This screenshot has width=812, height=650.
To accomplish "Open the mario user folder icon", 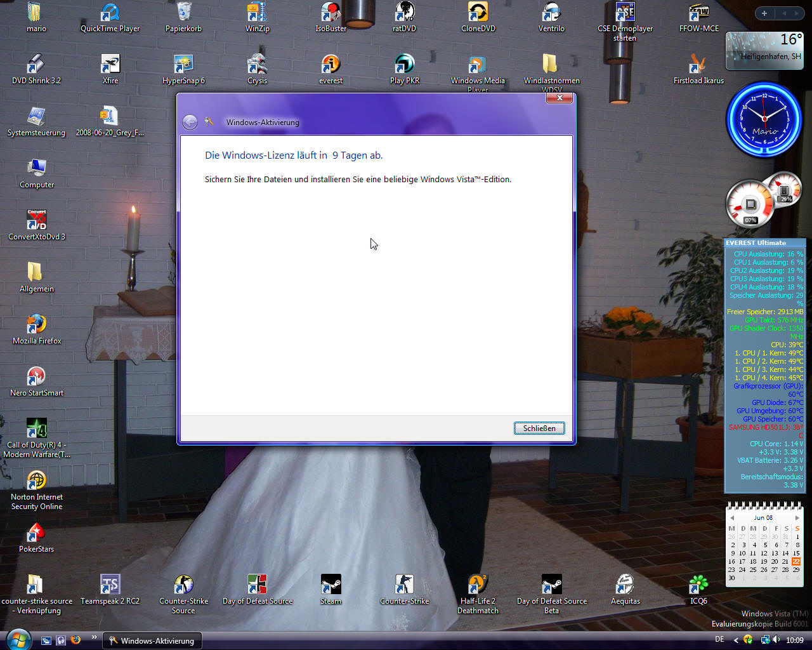I will [36, 17].
